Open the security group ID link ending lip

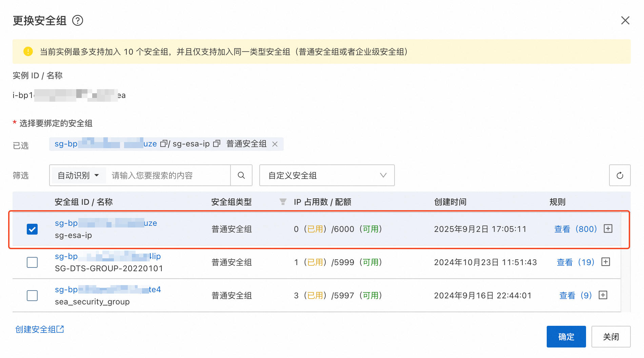pos(108,256)
